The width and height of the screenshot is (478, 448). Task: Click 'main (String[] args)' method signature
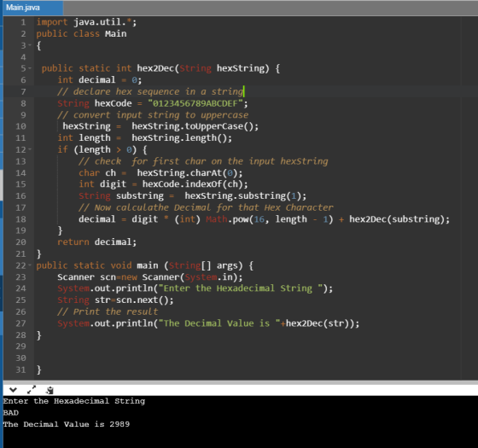click(189, 265)
